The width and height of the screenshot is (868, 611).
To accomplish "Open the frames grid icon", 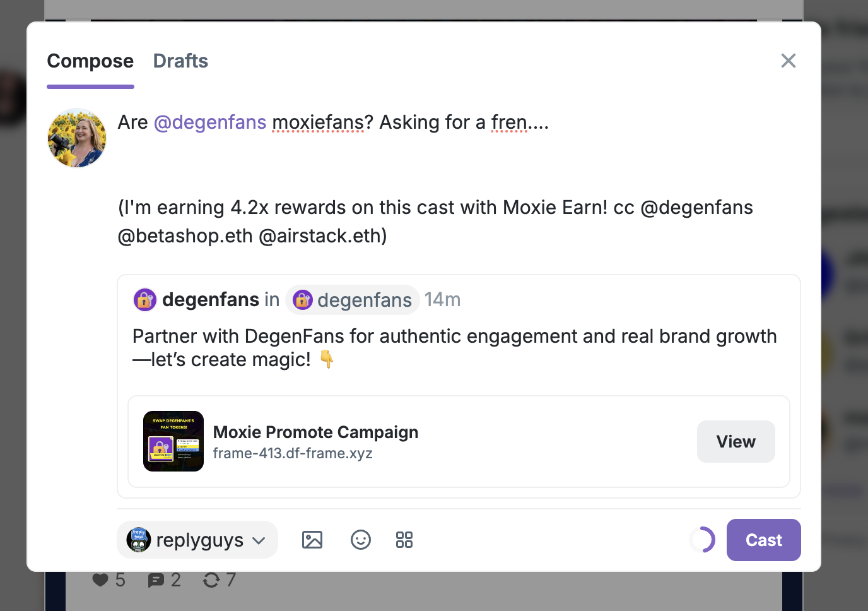I will [404, 540].
